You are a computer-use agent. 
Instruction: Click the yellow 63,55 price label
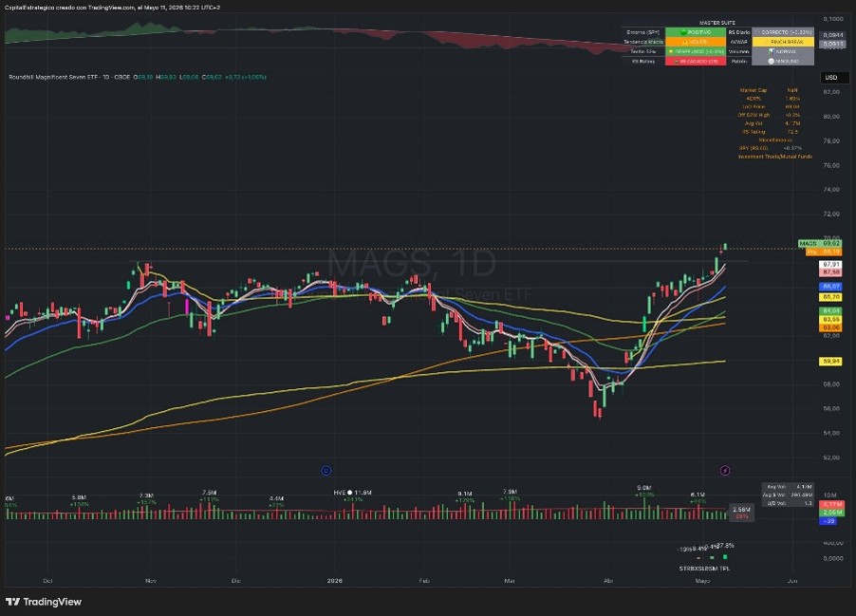[831, 319]
